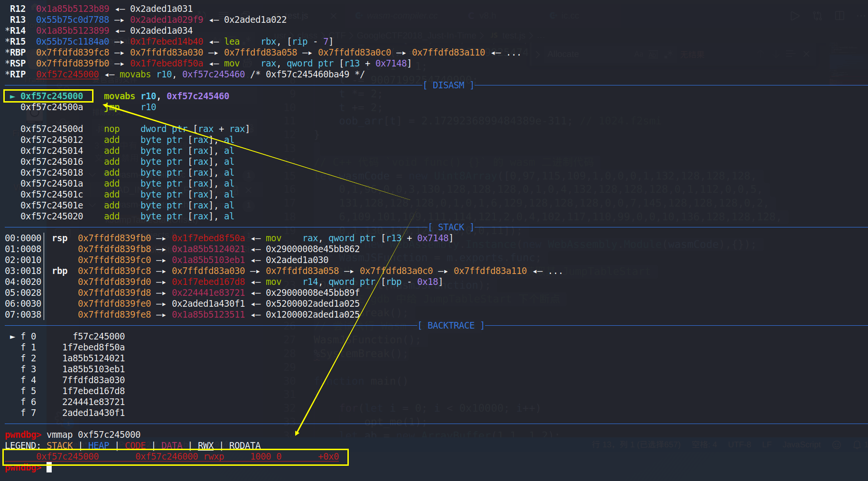
Task: Toggle the Match Case option in find
Action: 639,55
